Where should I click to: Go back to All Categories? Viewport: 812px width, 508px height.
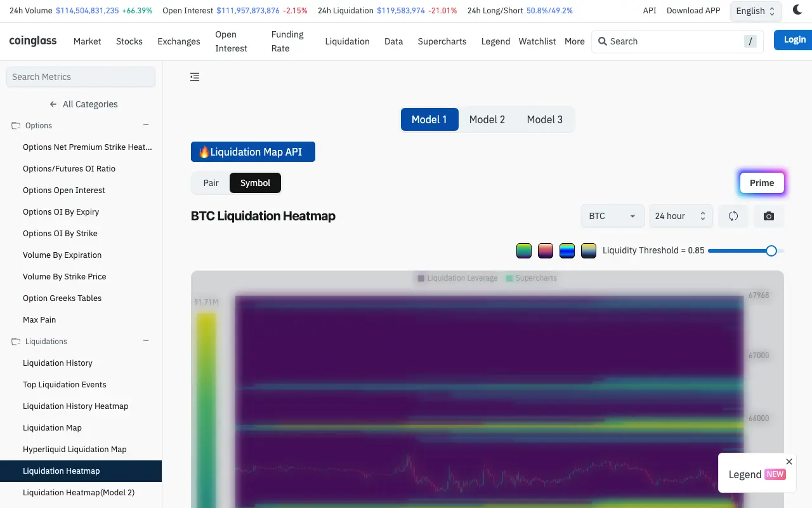coord(84,104)
